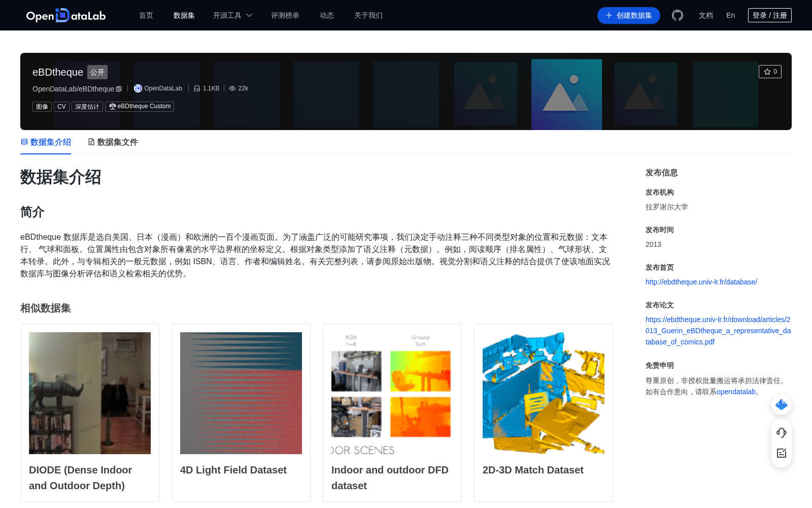Click the eBDtheque Custom license tag

140,106
